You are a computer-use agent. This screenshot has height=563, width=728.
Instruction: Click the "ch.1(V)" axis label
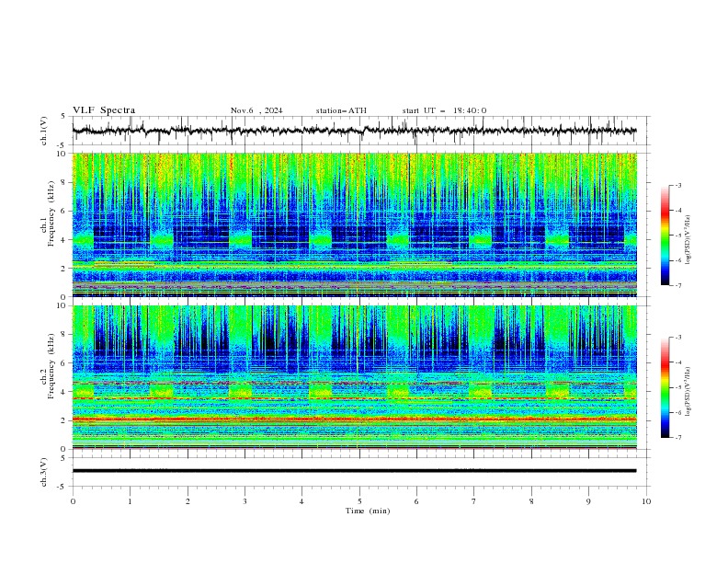click(x=44, y=131)
